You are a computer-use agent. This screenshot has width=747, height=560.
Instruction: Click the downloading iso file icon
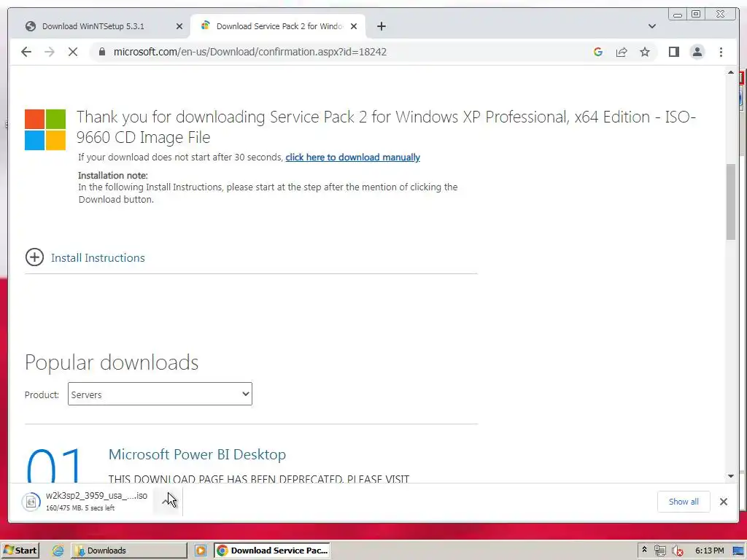point(31,502)
